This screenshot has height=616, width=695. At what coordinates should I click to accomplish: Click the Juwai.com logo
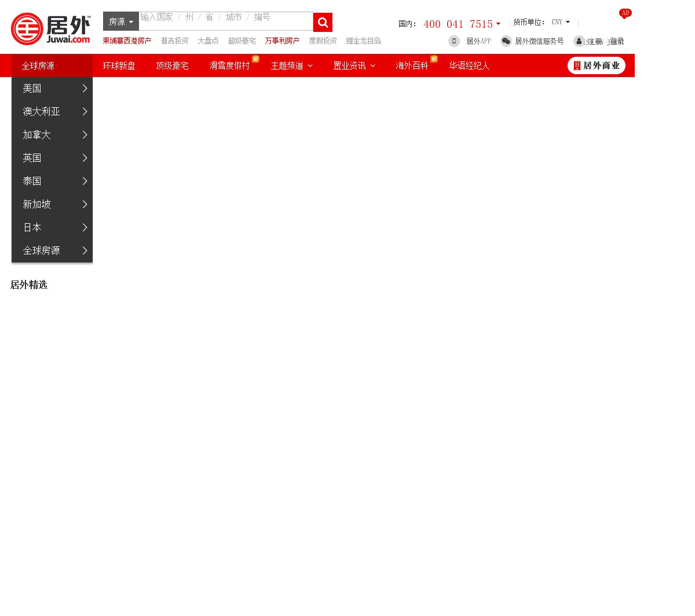click(x=51, y=29)
